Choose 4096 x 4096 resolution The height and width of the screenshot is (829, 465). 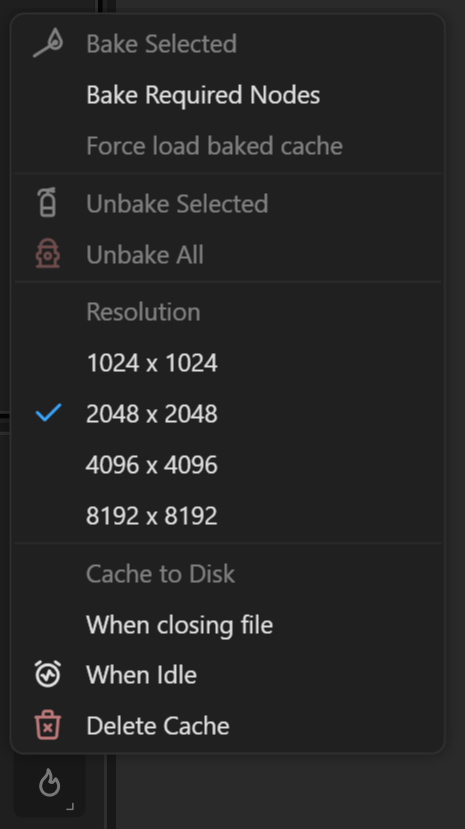227,465
